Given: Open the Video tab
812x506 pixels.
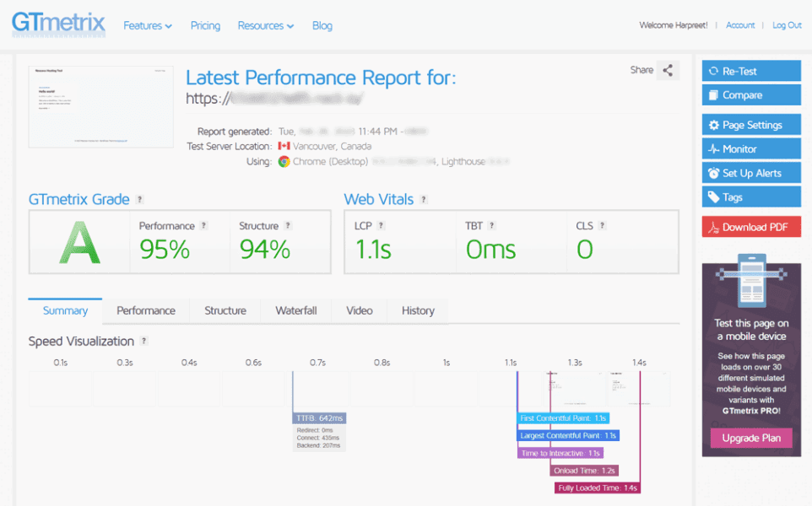Looking at the screenshot, I should (x=360, y=310).
